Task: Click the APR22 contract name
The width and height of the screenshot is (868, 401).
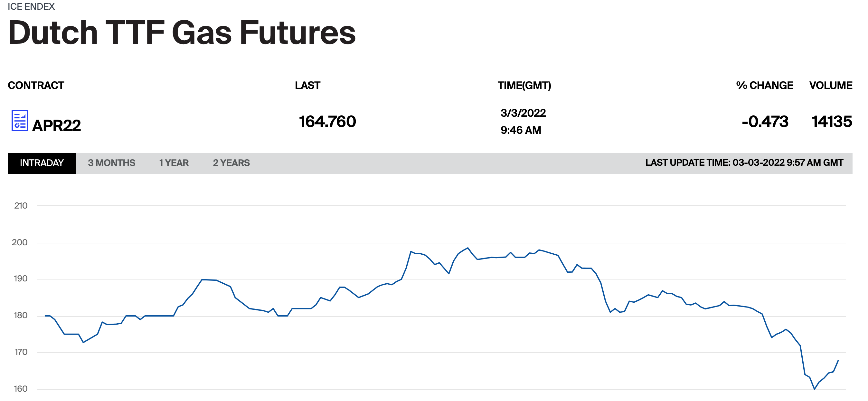Action: coord(56,125)
